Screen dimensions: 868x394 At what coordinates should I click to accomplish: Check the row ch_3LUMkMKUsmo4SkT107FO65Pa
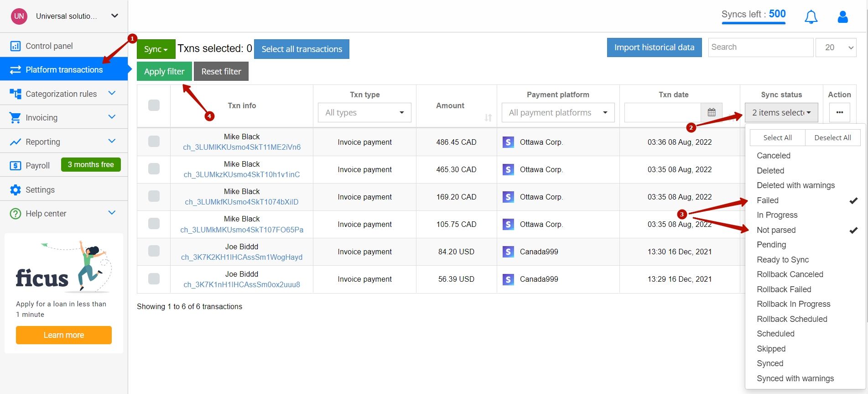[x=154, y=224]
